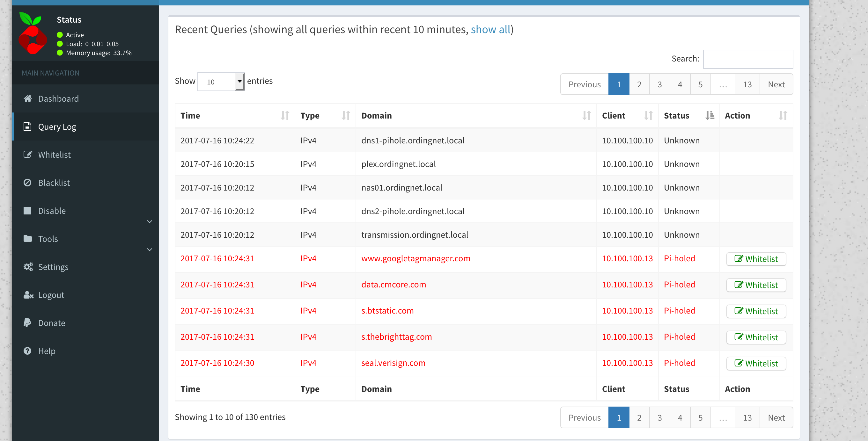Go to page 13 in top pagination
Screen dimensions: 868x441
(x=747, y=84)
